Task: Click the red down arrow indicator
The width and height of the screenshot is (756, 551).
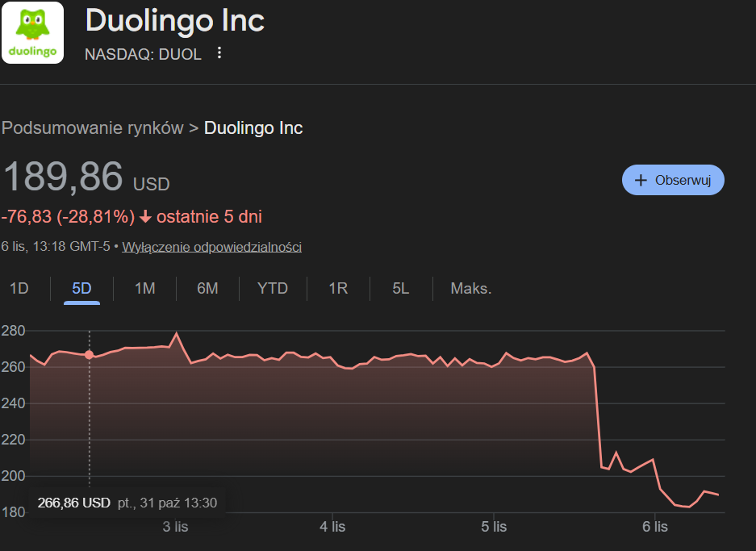Action: coord(145,217)
